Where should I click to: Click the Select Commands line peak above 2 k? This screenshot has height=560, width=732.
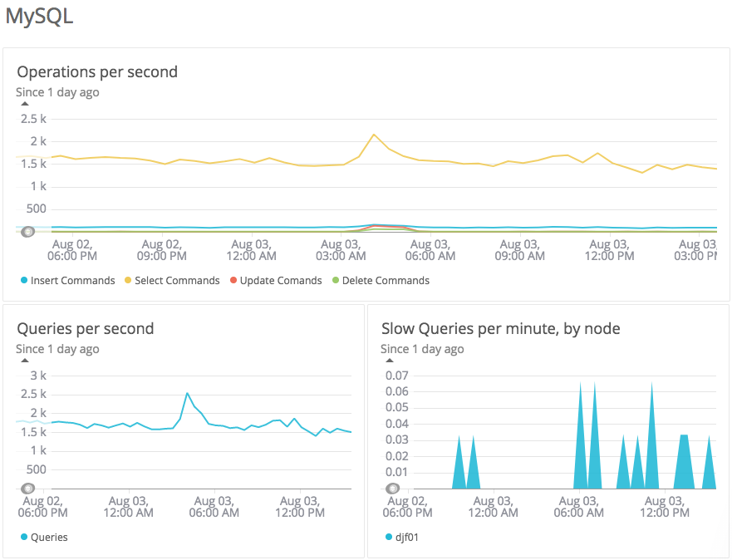(374, 135)
